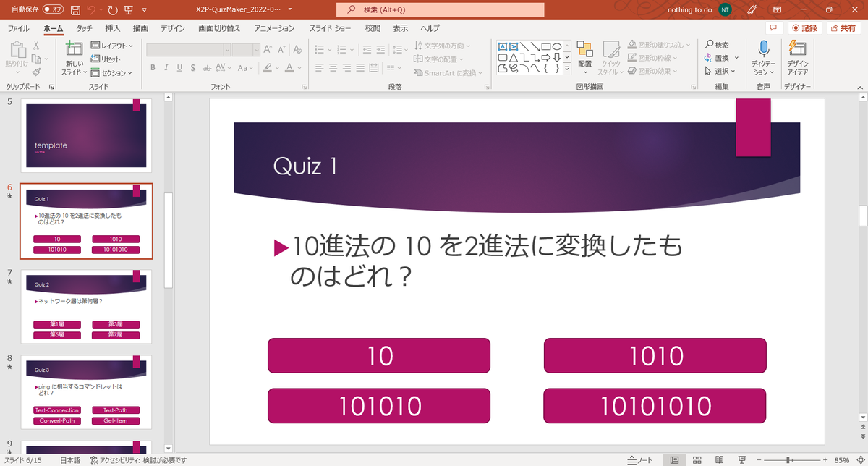Click the format painter brush icon
This screenshot has width=868, height=466.
(x=36, y=72)
